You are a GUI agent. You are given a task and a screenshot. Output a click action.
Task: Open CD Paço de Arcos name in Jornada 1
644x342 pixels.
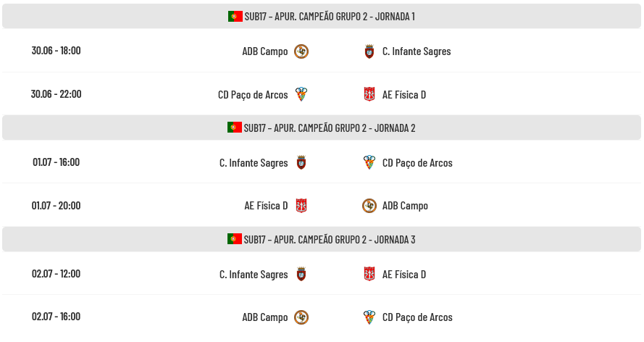(x=253, y=95)
